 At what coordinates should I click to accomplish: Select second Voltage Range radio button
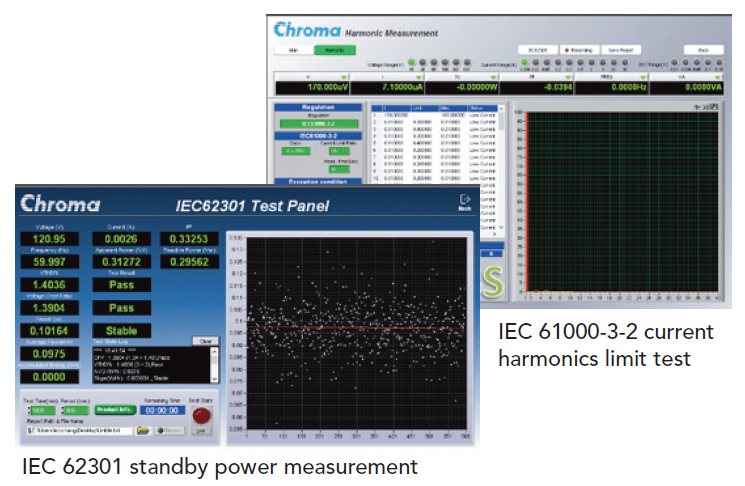pos(422,62)
